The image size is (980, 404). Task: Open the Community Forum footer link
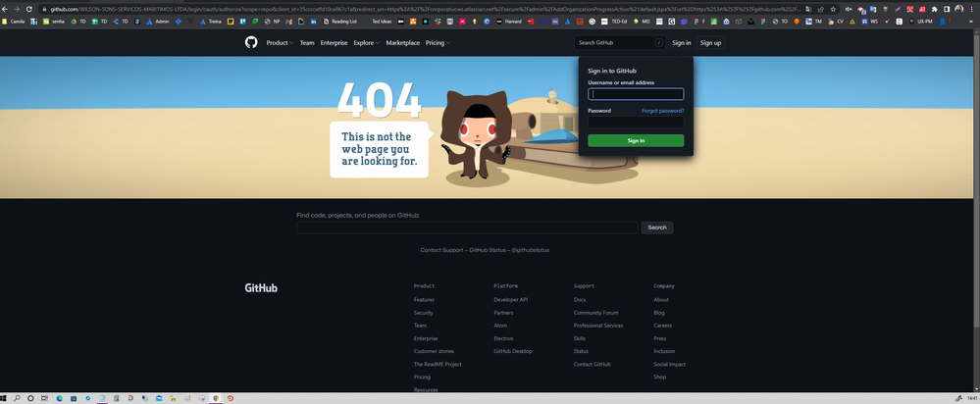click(x=595, y=313)
